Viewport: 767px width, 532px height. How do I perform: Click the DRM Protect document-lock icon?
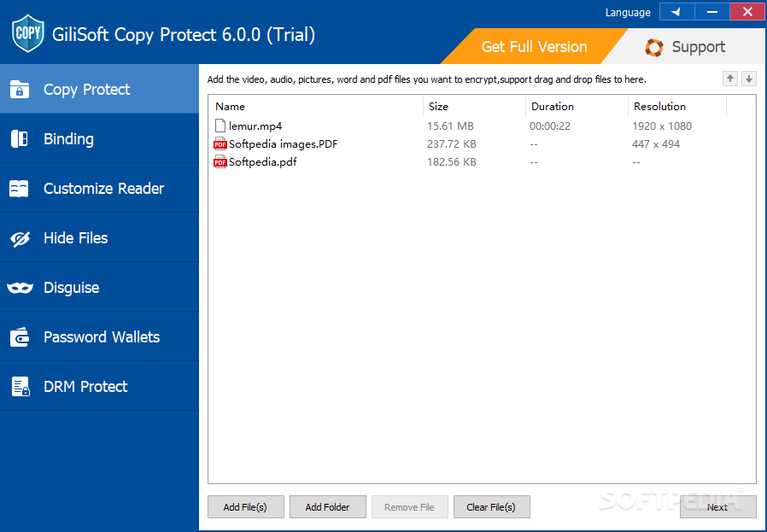tap(20, 387)
